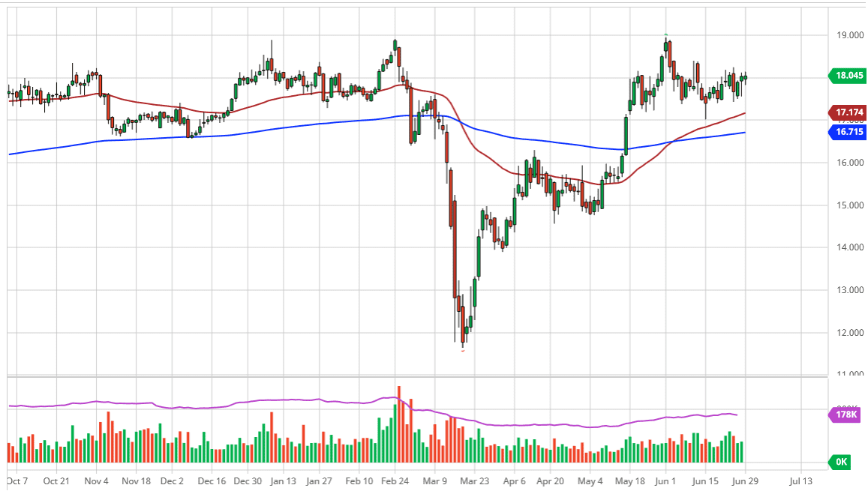This screenshot has width=868, height=491.
Task: Click the green 18.045 current price tag
Action: tap(846, 75)
